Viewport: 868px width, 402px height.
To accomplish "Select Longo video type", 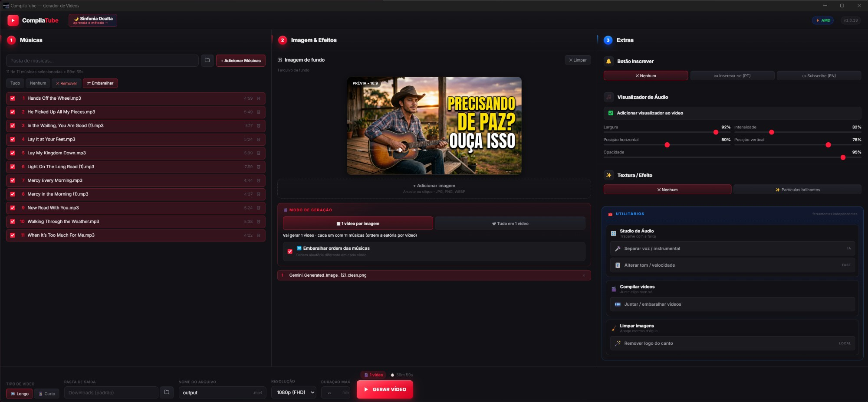I will [x=20, y=394].
